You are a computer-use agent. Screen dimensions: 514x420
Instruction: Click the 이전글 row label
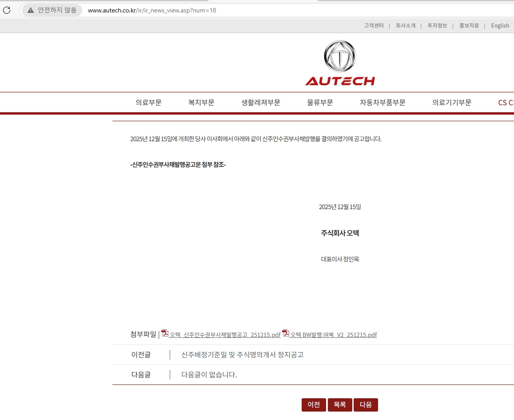pyautogui.click(x=141, y=355)
